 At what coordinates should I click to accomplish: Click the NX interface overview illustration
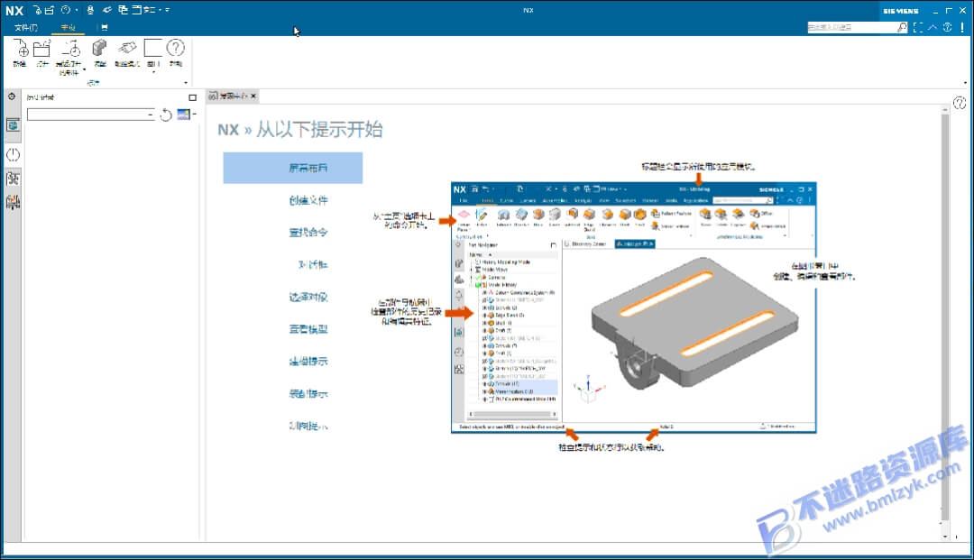point(633,308)
